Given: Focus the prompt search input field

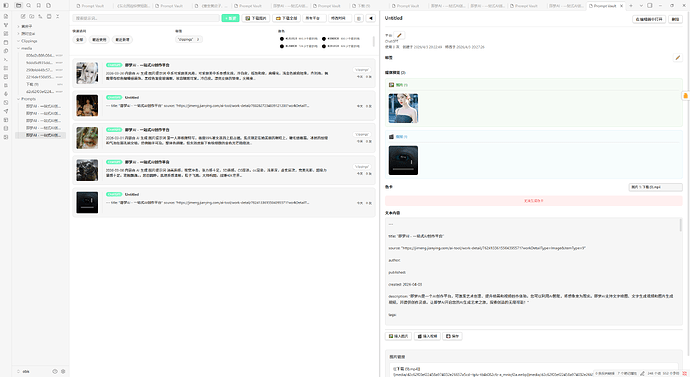Looking at the screenshot, I should point(146,18).
